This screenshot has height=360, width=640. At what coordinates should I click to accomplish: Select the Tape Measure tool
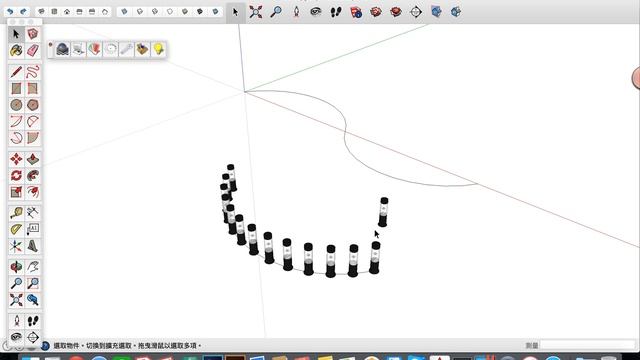16,213
